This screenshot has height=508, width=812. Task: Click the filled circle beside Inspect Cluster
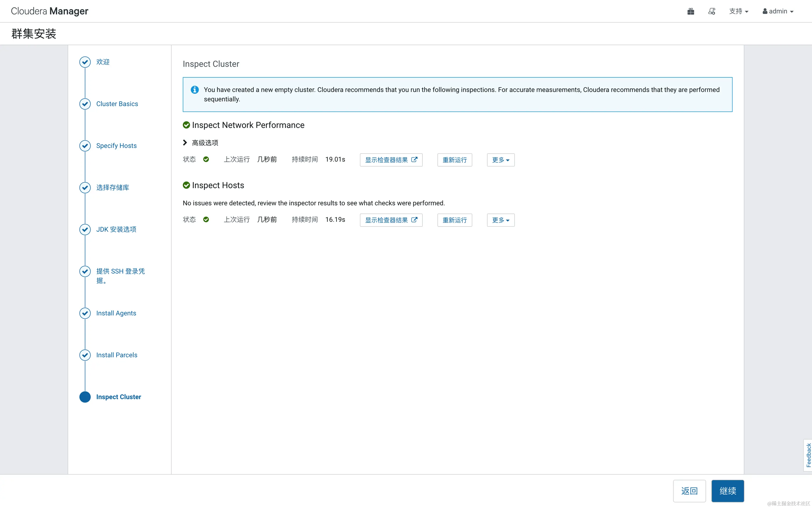pos(85,397)
